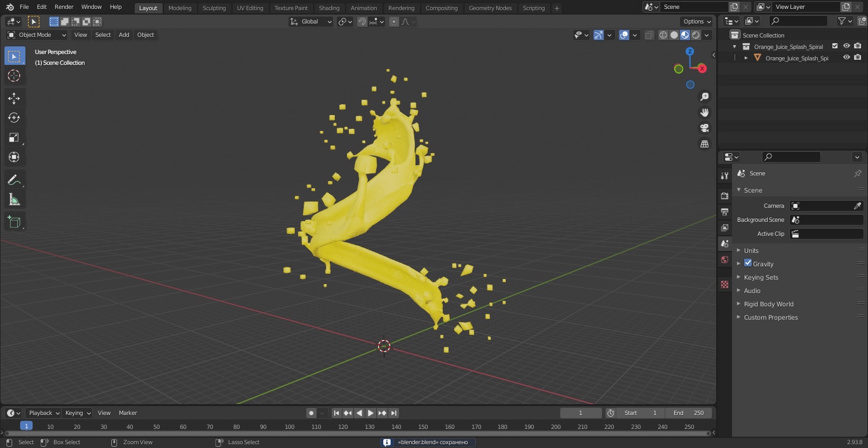Screen dimensions: 868x448
Task: Switch to the Shading workspace tab
Action: tap(329, 8)
